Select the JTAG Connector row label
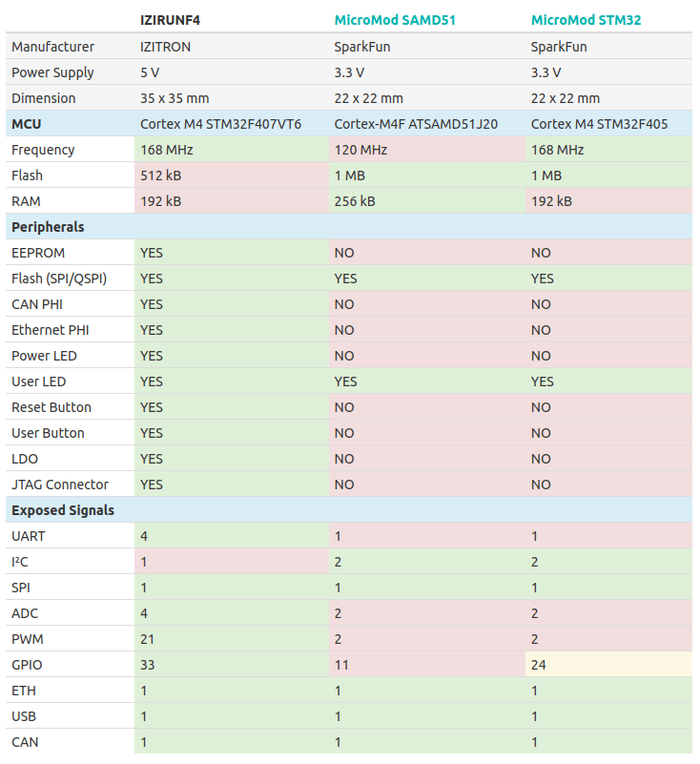 pos(60,485)
